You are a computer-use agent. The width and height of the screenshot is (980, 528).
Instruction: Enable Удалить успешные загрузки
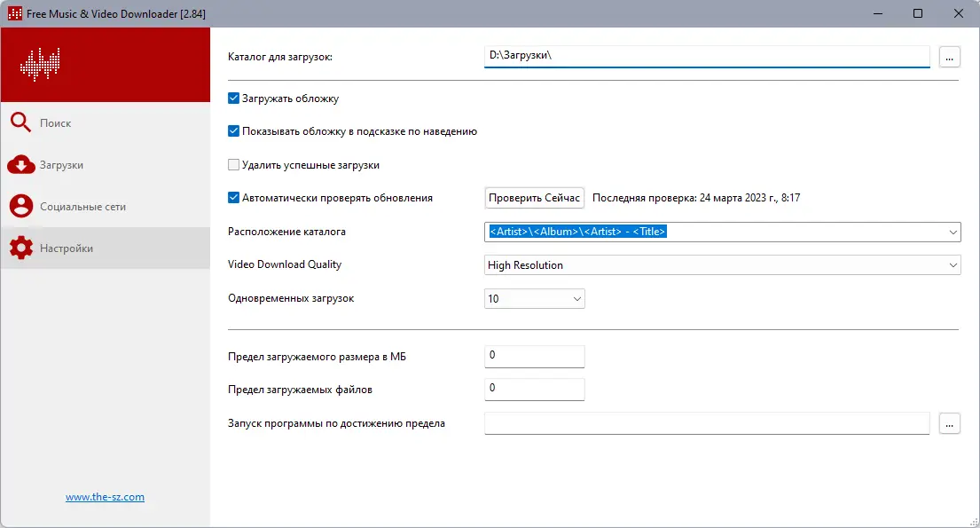(x=233, y=164)
